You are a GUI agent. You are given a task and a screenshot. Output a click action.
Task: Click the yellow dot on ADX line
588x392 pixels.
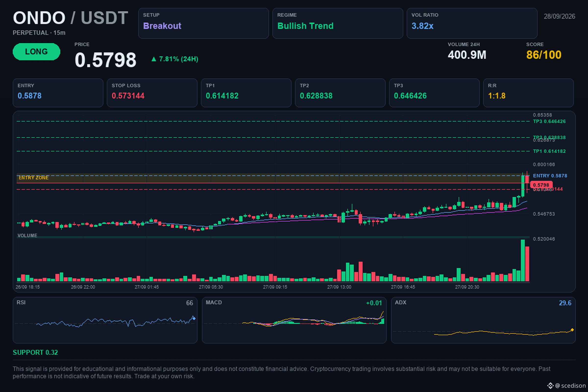tap(572, 330)
